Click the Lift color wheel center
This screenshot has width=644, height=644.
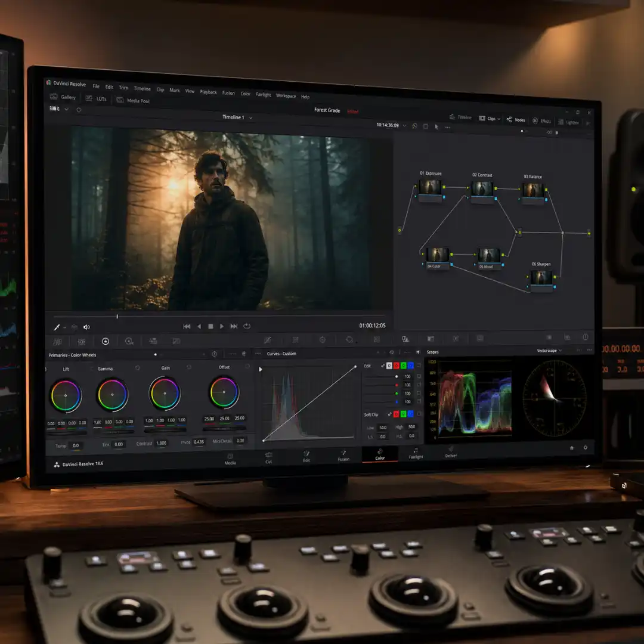[x=66, y=395]
